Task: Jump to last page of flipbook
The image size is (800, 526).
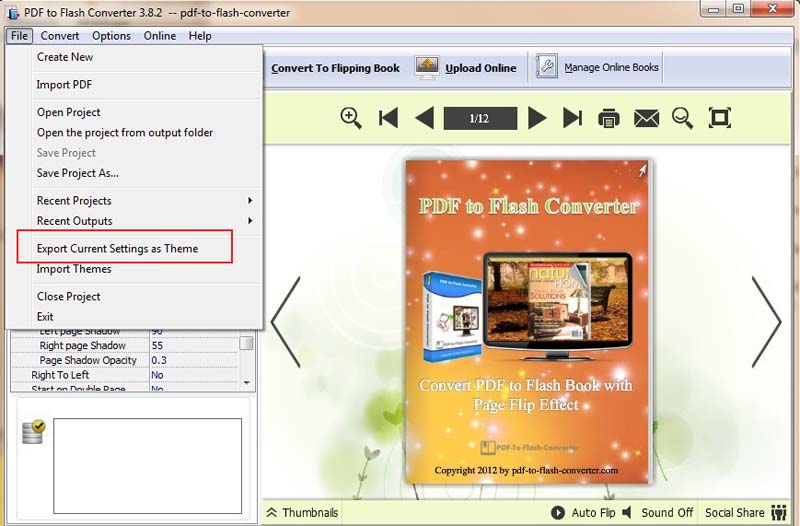Action: click(x=572, y=118)
